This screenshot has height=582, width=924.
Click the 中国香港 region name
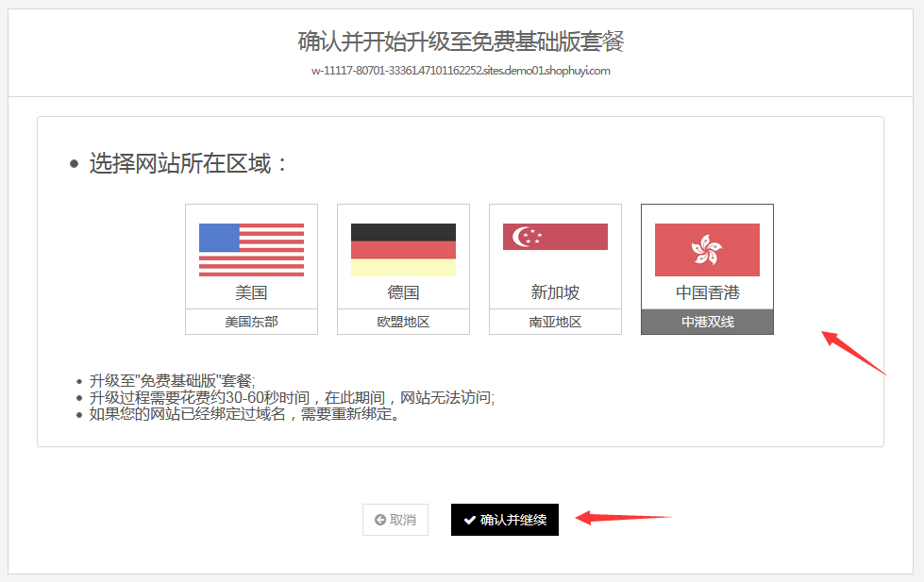click(x=707, y=292)
